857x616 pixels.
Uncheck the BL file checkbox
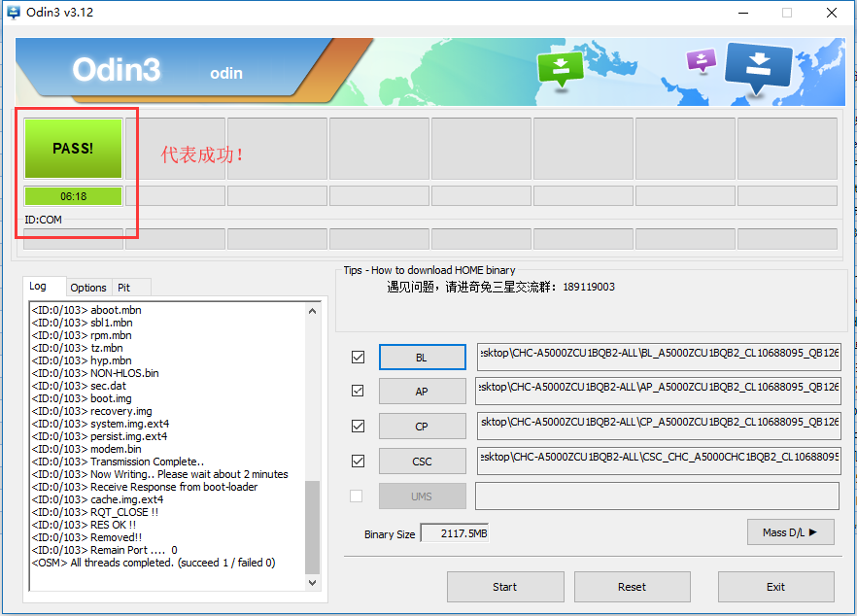pyautogui.click(x=358, y=358)
